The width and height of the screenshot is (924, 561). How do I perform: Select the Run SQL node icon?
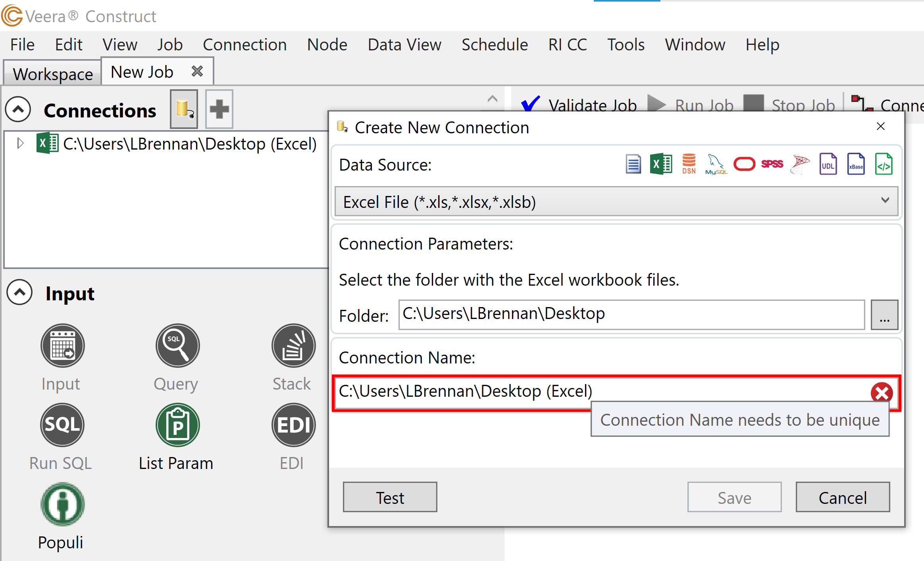(x=62, y=425)
